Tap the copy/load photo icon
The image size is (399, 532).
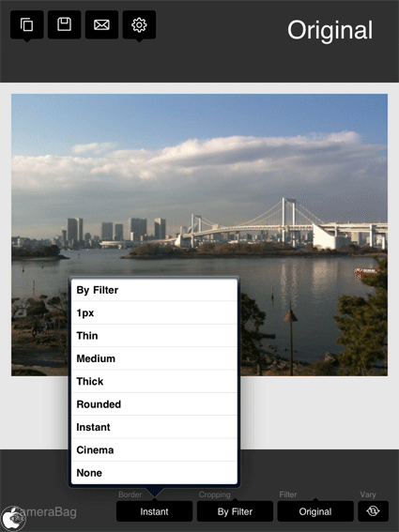pos(27,24)
